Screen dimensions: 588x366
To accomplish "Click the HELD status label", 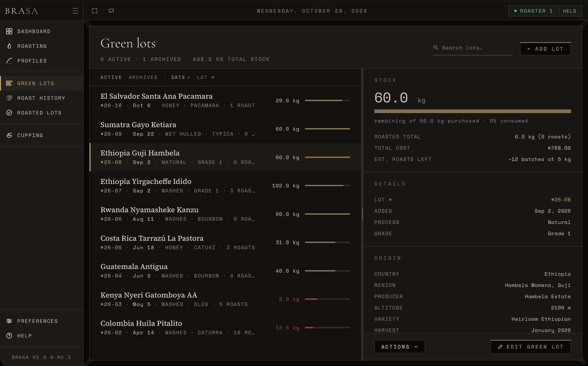I will [x=570, y=11].
